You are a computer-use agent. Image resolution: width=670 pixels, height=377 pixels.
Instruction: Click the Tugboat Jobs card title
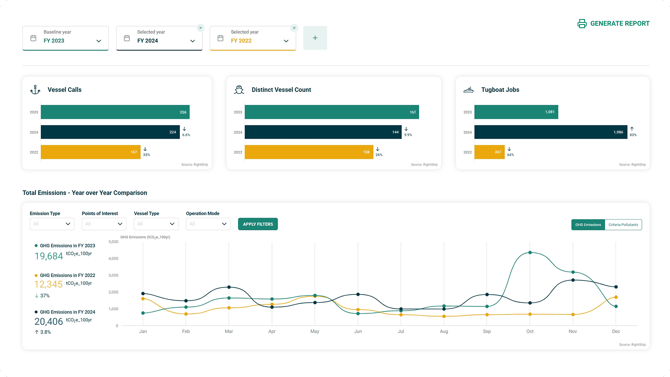pos(500,90)
